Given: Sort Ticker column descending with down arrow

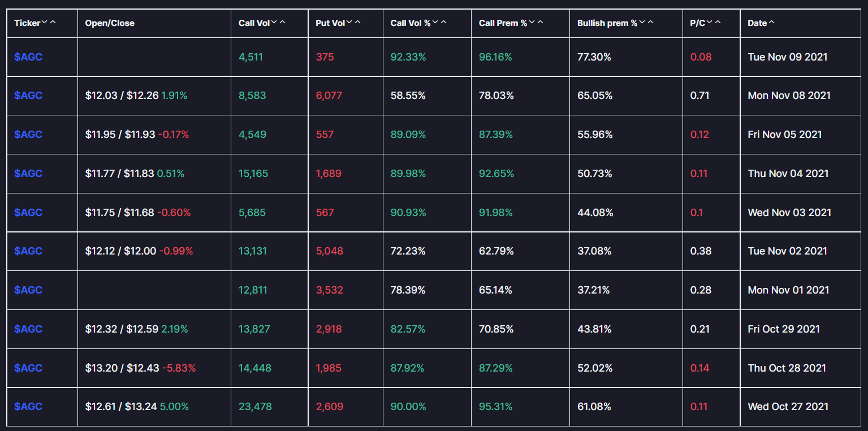Looking at the screenshot, I should [45, 23].
